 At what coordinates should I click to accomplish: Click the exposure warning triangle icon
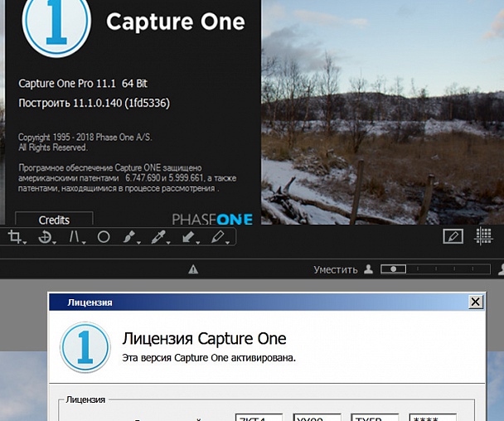(193, 269)
